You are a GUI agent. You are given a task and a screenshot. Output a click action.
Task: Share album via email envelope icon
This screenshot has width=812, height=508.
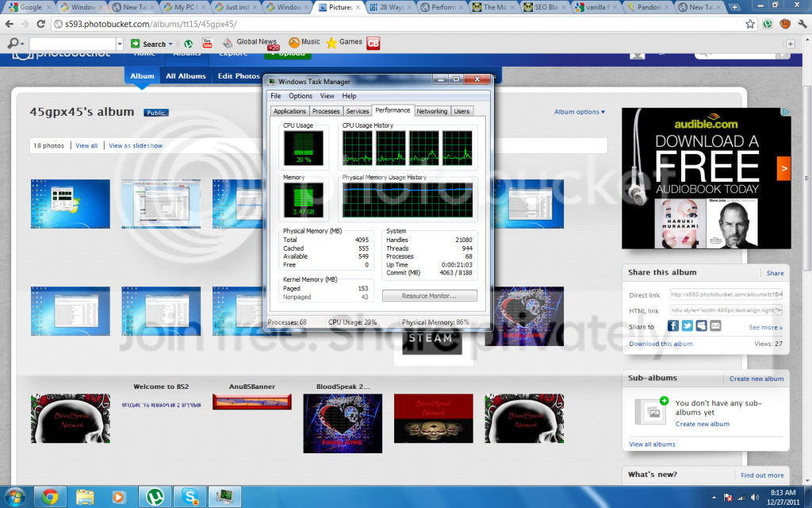click(715, 325)
